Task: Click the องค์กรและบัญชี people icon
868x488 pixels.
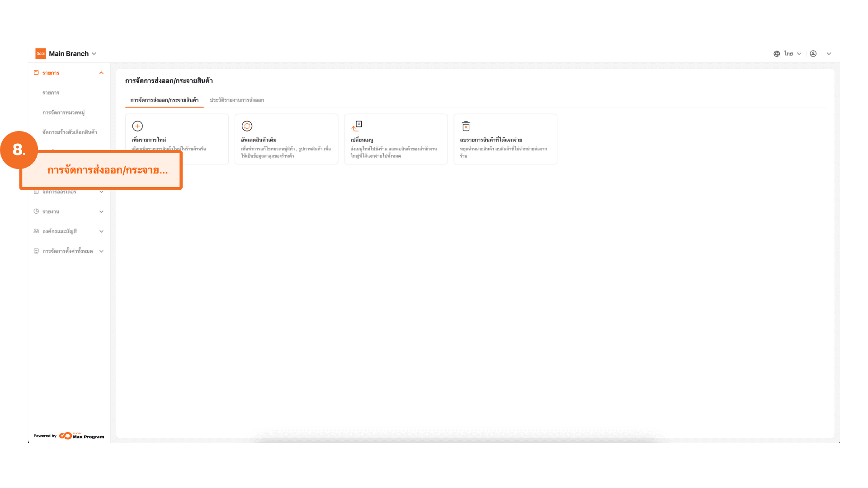Action: pyautogui.click(x=36, y=231)
